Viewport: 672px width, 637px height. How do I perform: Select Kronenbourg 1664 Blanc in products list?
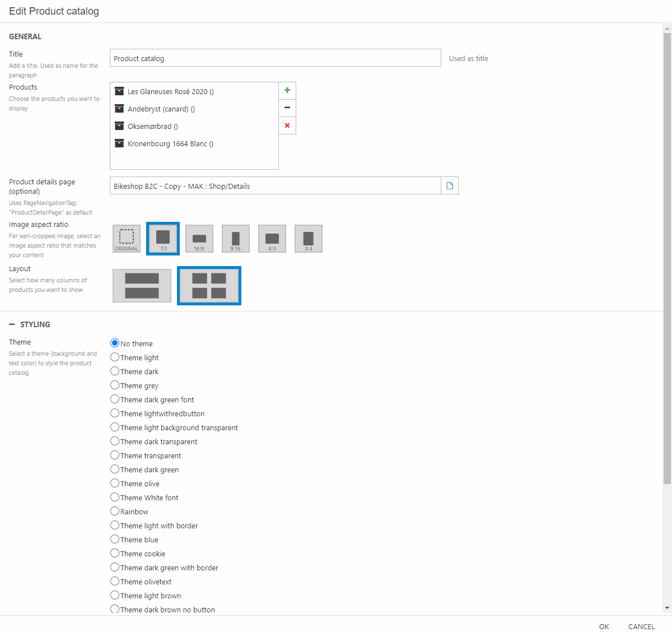coord(170,144)
